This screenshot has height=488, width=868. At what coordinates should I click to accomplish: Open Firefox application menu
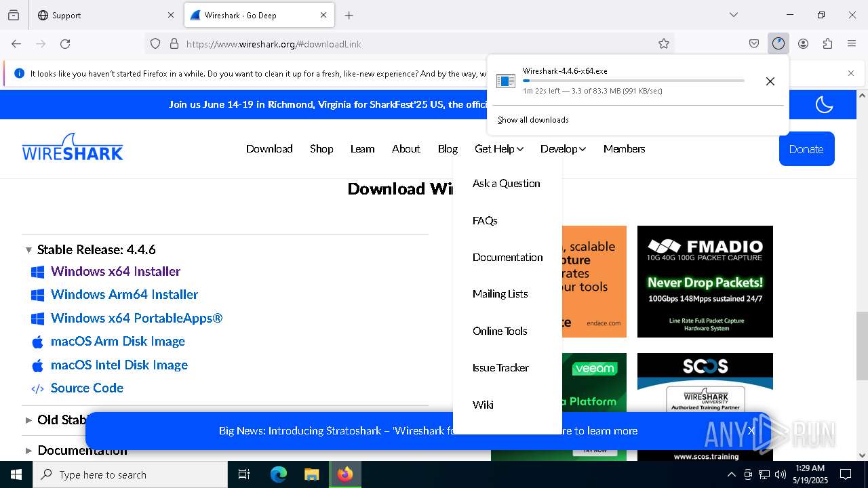coord(852,43)
